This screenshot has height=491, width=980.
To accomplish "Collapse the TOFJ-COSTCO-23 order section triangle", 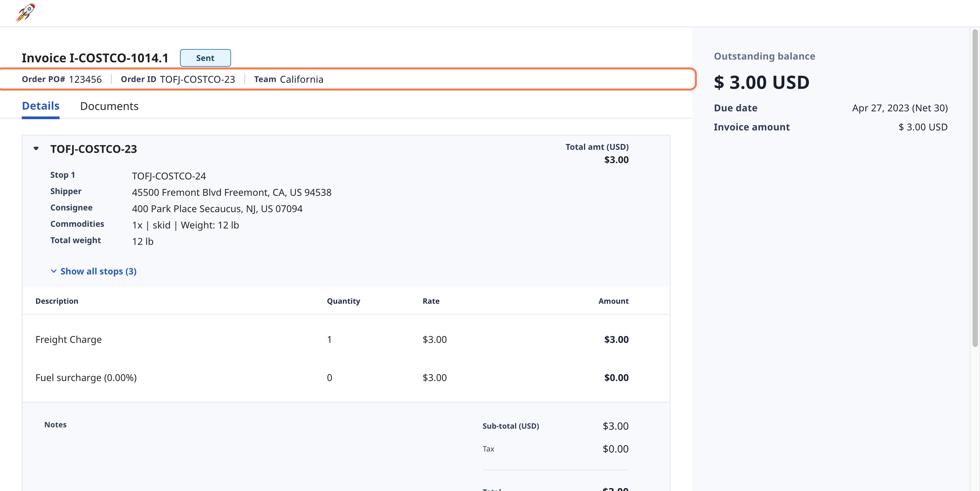I will (36, 148).
